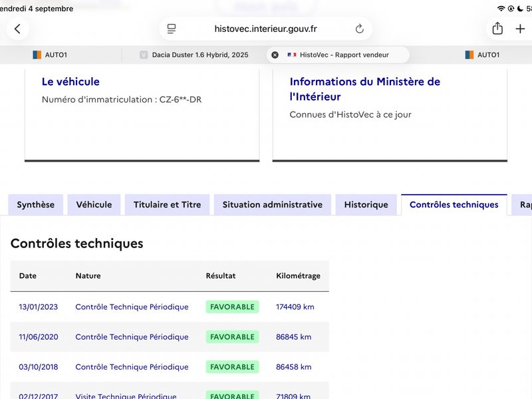Switch to the first AUTO1 tab
Image resolution: width=532 pixels, height=399 pixels.
(50, 55)
